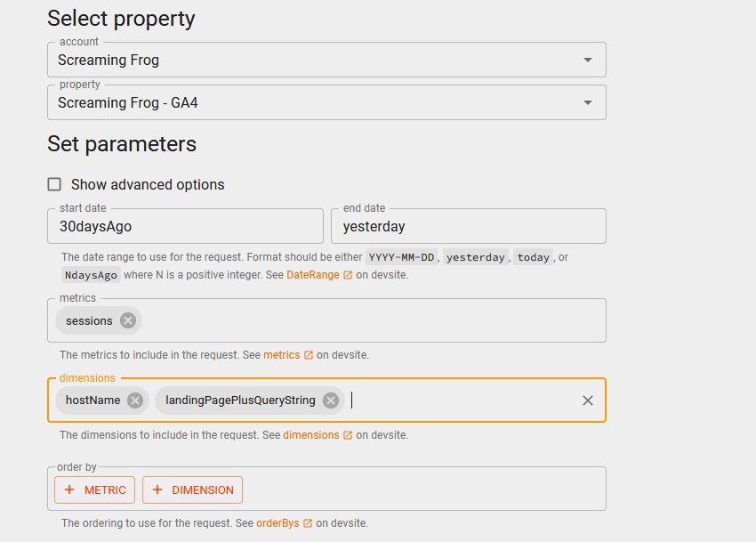Open the account dropdown arrow
This screenshot has width=756, height=542.
(x=587, y=60)
